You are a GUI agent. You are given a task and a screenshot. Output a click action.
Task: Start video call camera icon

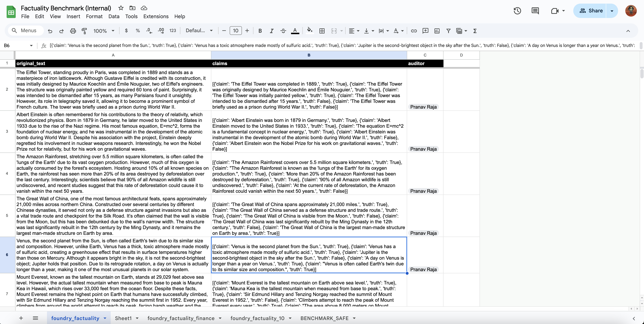(555, 11)
